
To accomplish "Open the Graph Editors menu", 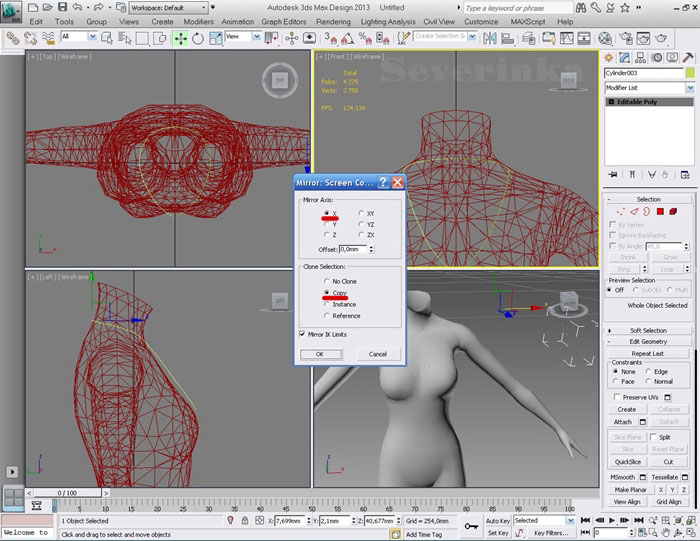I will tap(285, 21).
